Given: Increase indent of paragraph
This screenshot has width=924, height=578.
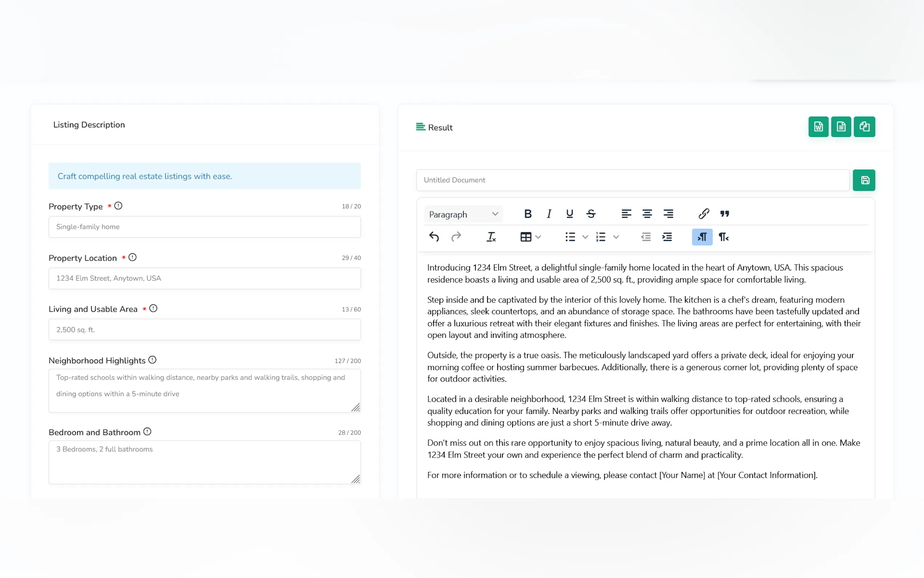Looking at the screenshot, I should (667, 237).
